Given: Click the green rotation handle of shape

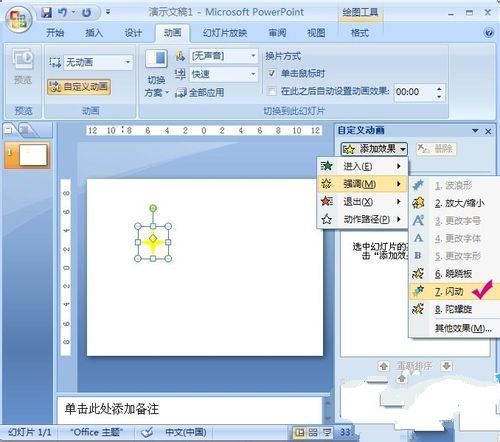Looking at the screenshot, I should click(153, 208).
